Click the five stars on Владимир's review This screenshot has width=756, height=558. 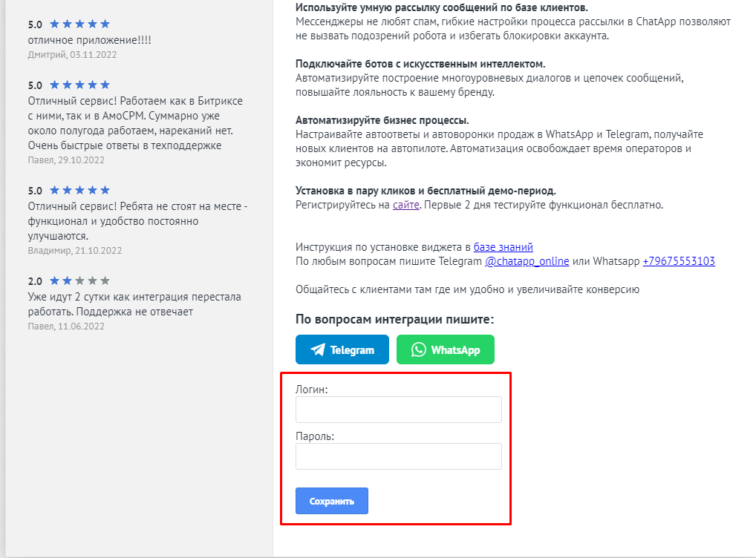pos(79,191)
